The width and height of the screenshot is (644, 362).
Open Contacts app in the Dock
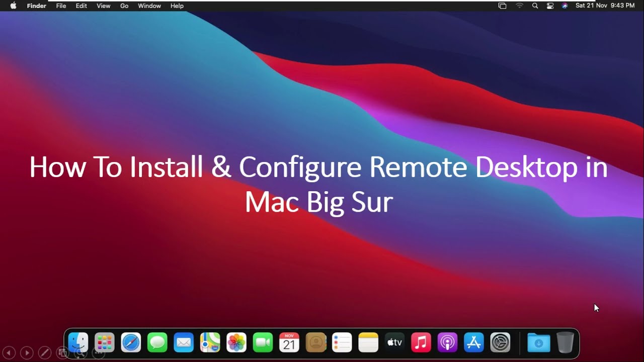click(315, 343)
